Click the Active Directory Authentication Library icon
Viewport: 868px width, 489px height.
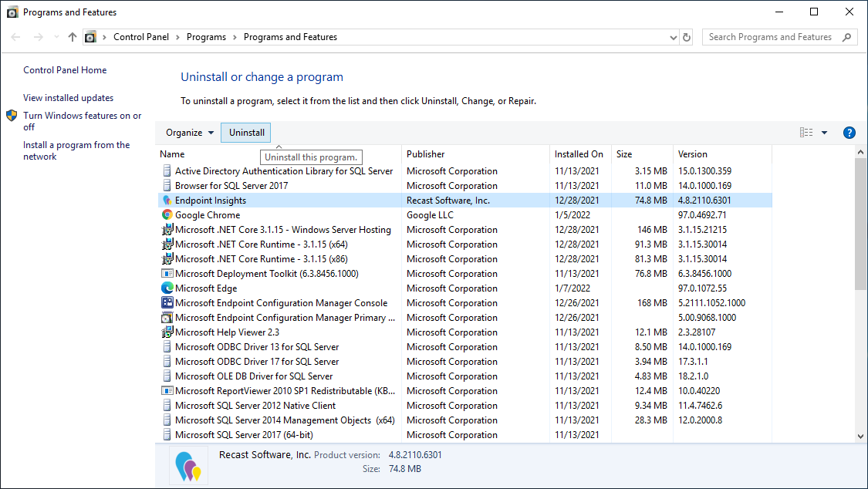point(167,171)
